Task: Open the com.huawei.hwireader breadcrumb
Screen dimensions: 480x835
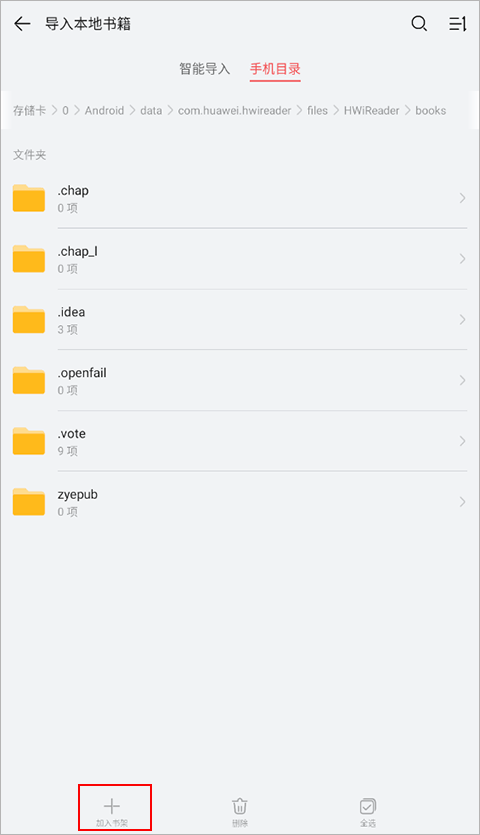Action: (234, 111)
